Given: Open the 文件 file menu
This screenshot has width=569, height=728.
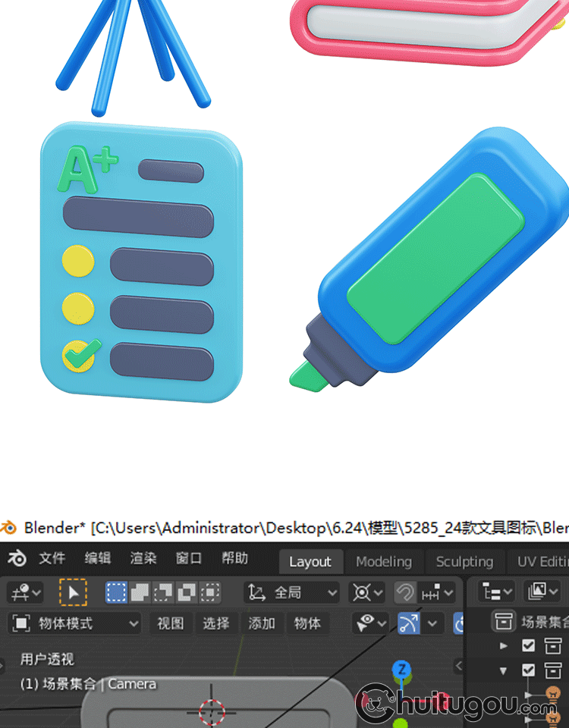Looking at the screenshot, I should click(x=52, y=559).
